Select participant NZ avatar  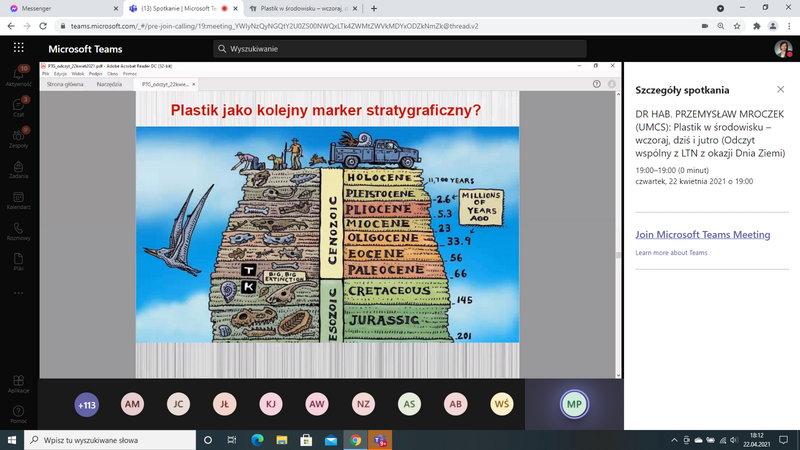363,404
